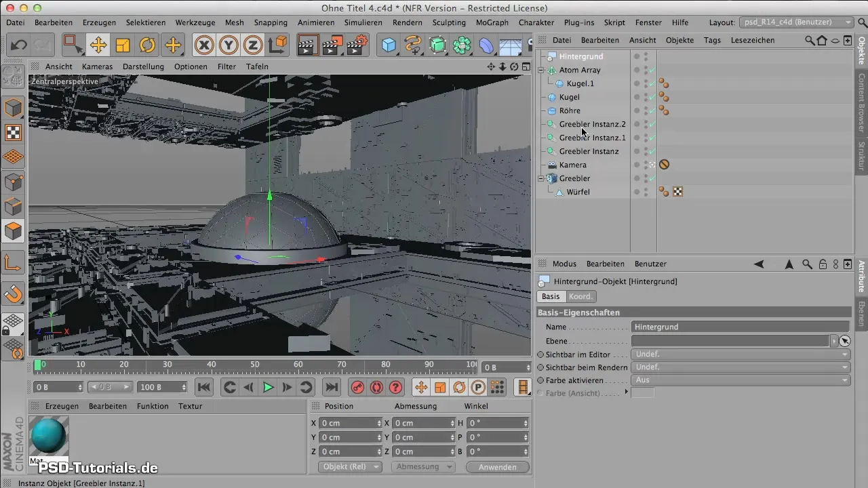
Task: Click the Anwenden button
Action: (498, 467)
